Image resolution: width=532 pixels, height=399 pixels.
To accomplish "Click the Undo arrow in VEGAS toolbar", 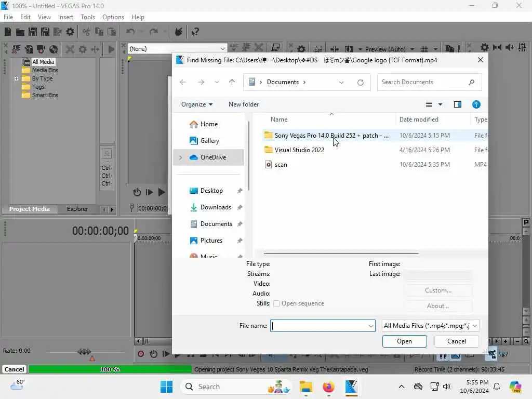I will coord(130,32).
